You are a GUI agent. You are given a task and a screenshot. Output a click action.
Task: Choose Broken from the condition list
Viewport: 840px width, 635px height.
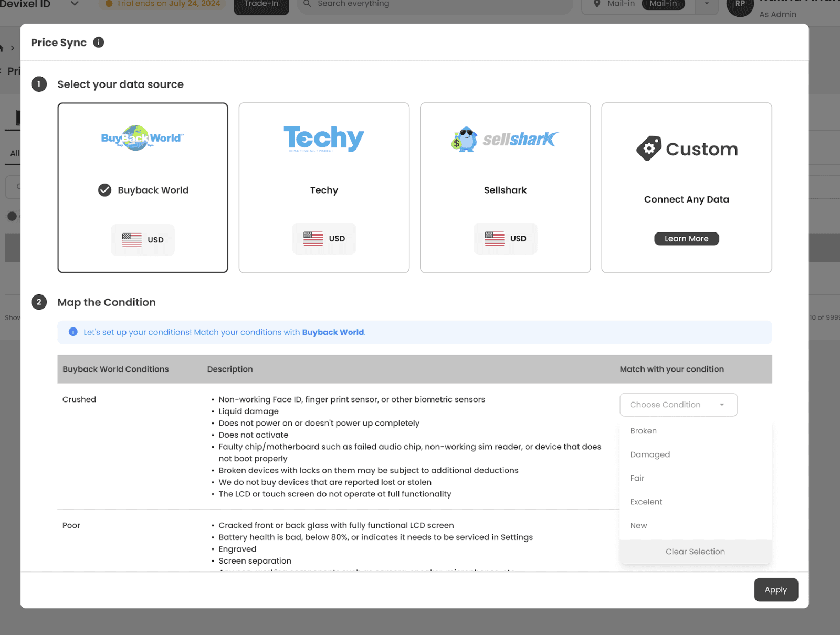[x=696, y=431]
